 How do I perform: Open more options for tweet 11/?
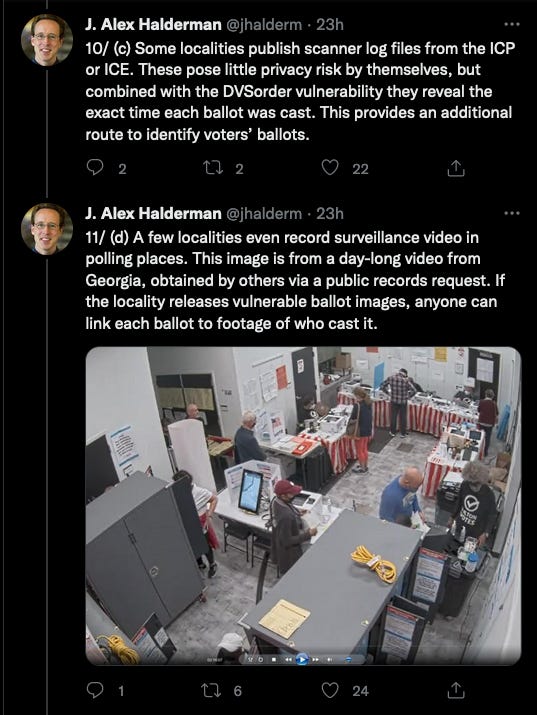[x=512, y=213]
